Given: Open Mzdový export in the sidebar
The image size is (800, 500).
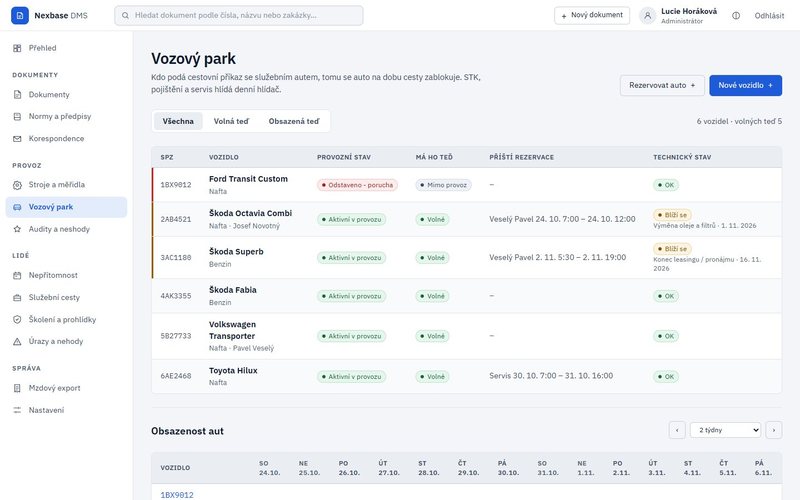Looking at the screenshot, I should (x=66, y=388).
